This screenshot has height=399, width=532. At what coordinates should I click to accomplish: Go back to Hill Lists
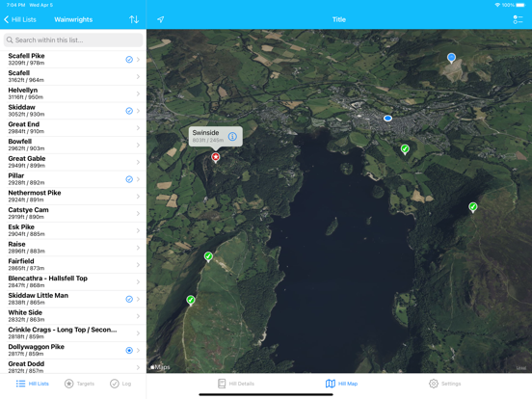(20, 19)
